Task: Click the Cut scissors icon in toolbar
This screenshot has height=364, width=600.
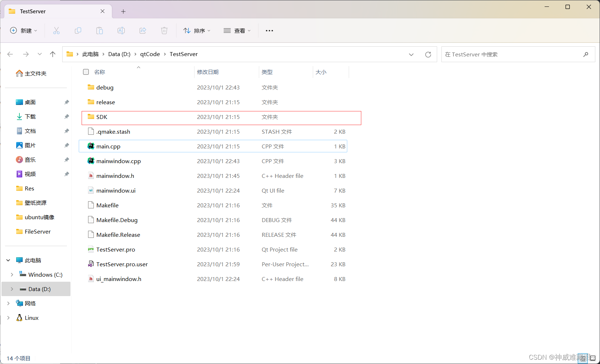Action: pos(56,31)
